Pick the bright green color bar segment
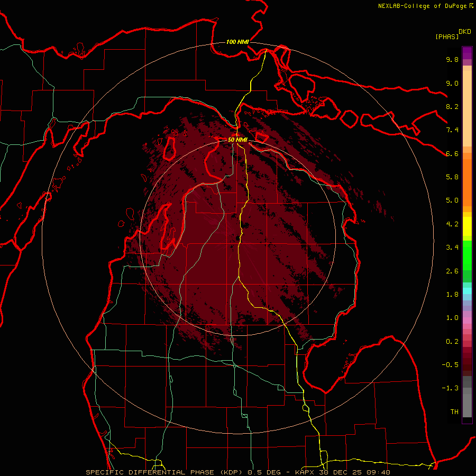The height and width of the screenshot is (476, 476). [467, 255]
